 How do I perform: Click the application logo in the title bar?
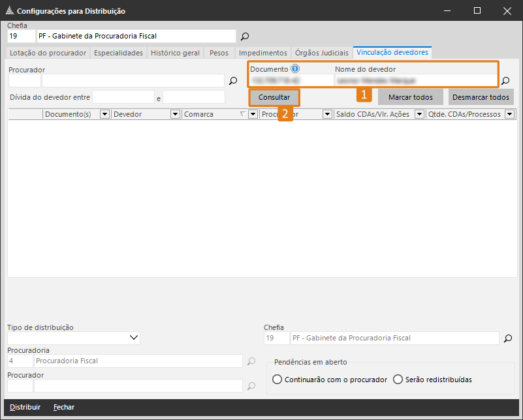pos(8,11)
